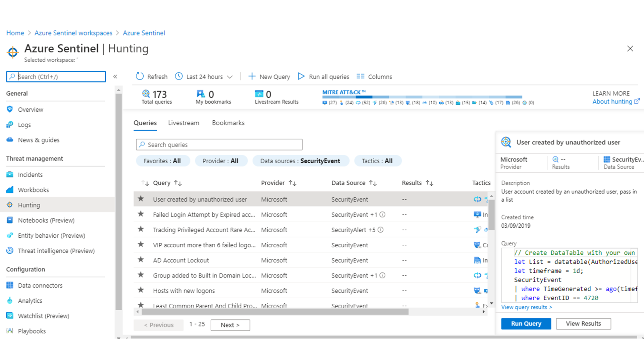
Task: Click the Total queries magnifier icon
Action: point(146,94)
